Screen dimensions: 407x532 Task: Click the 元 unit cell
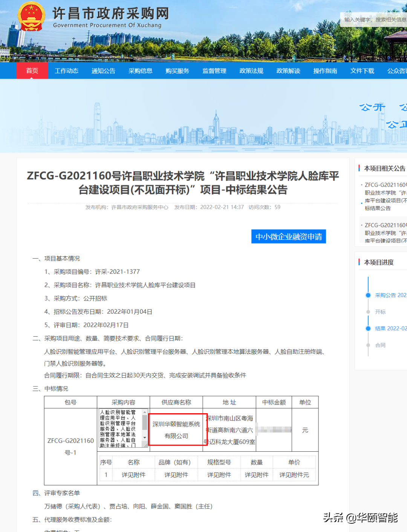(305, 430)
